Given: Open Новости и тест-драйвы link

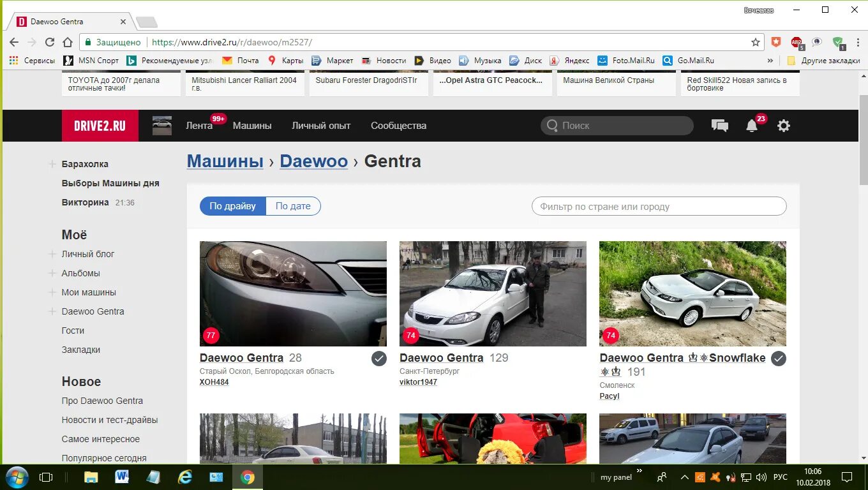Looking at the screenshot, I should [110, 420].
